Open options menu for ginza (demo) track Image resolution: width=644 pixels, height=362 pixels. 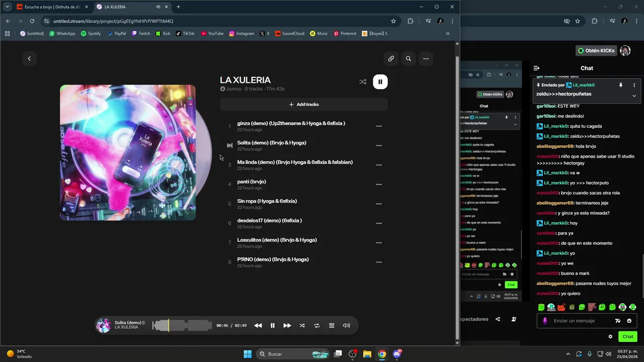379,126
